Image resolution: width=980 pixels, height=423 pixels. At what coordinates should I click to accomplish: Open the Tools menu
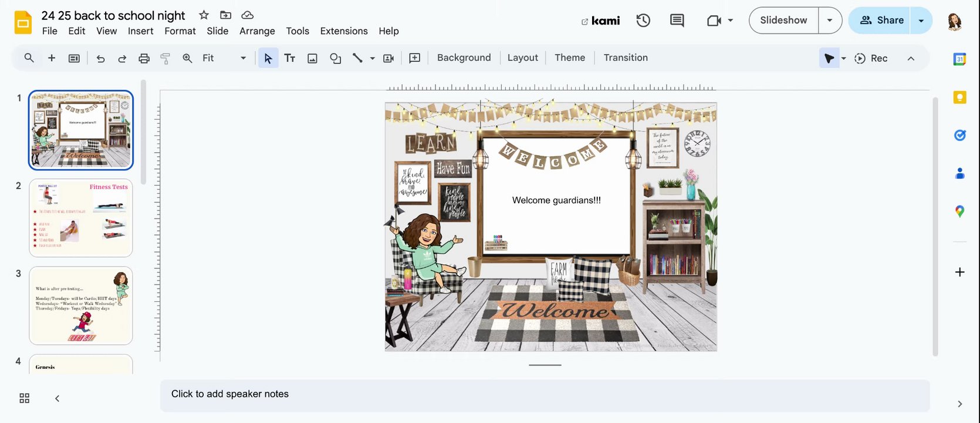(x=298, y=31)
